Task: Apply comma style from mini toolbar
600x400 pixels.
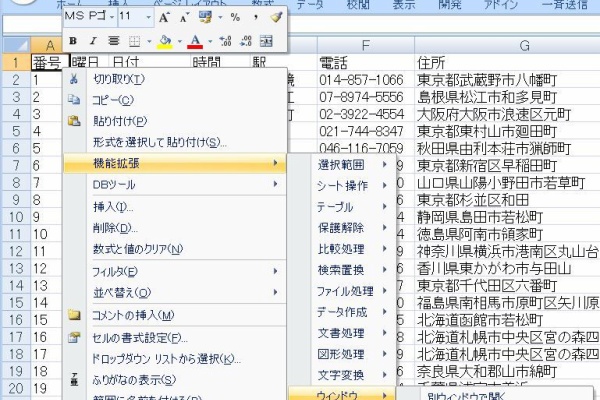Action: click(x=256, y=17)
